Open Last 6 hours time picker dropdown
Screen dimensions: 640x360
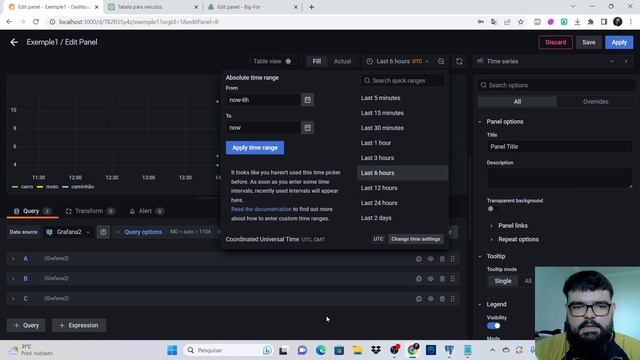point(398,61)
